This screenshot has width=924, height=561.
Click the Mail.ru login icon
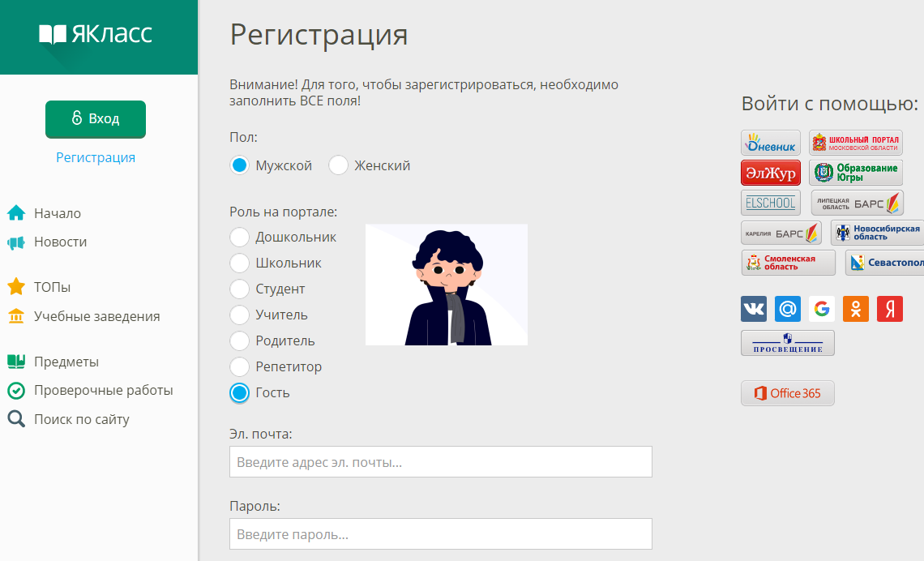point(787,309)
